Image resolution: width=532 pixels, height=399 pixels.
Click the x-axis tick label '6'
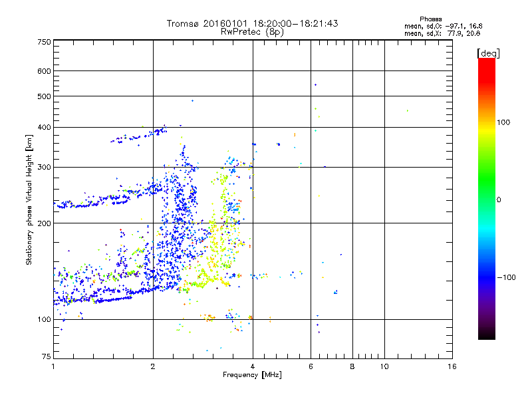click(x=311, y=366)
